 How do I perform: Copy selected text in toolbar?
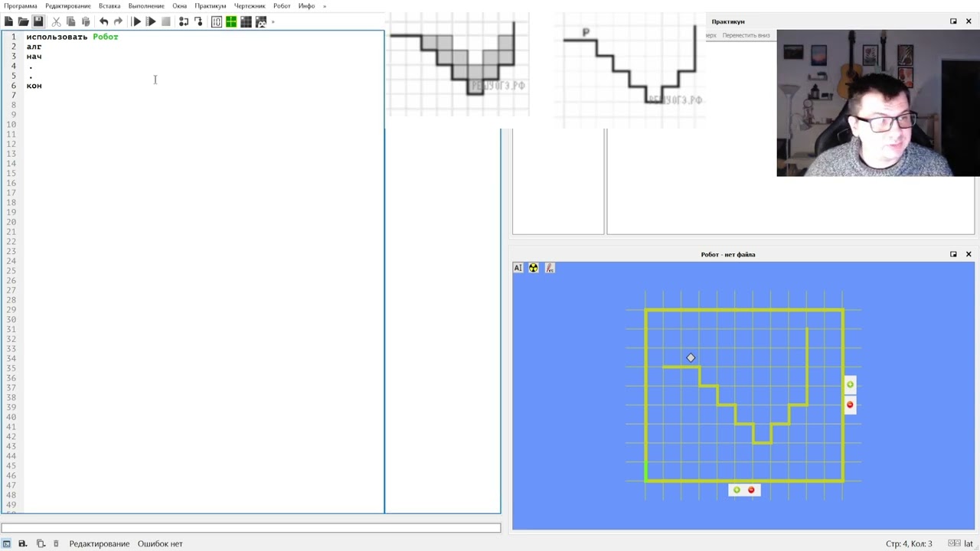pos(70,21)
